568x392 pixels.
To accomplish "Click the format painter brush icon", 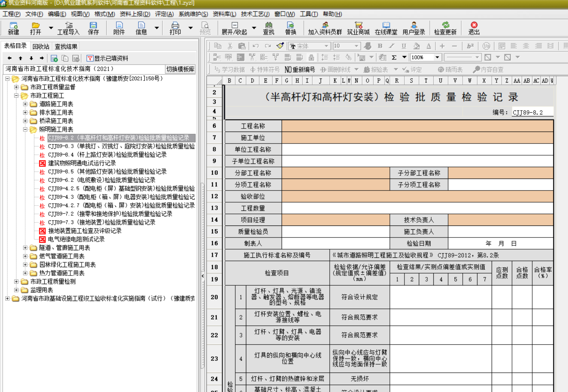I will click(x=280, y=46).
